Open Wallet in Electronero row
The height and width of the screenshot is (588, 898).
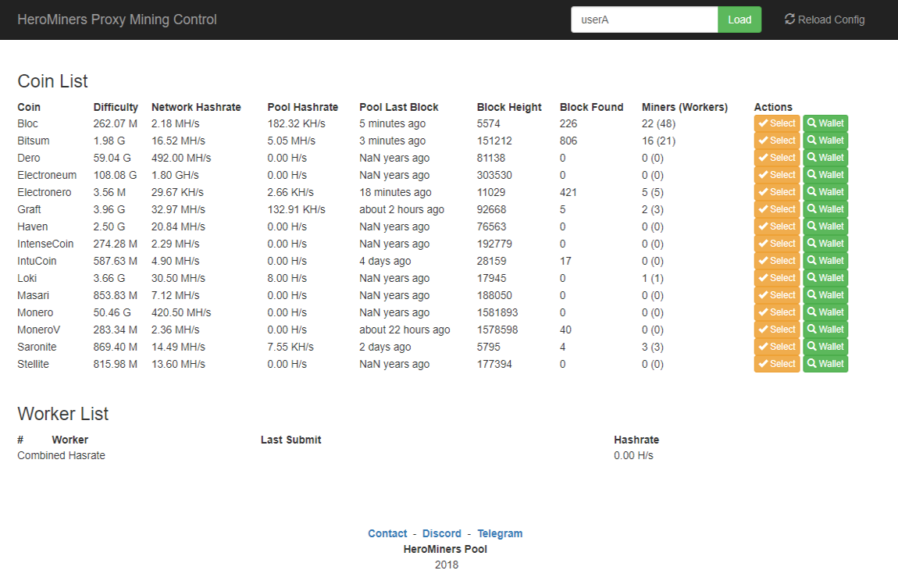825,192
